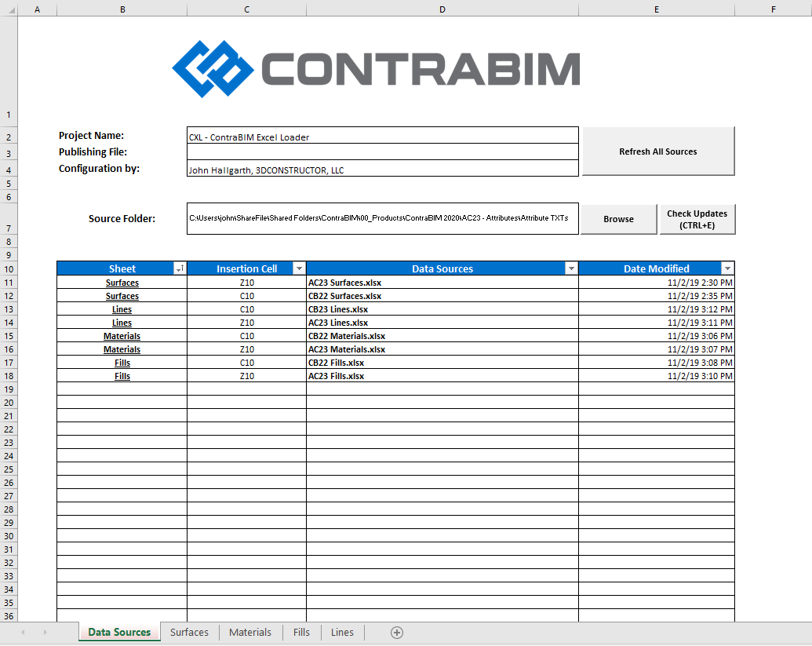Select date cell 11/2/19 3:12 PM
Screen dimensions: 812x646
tap(657, 309)
